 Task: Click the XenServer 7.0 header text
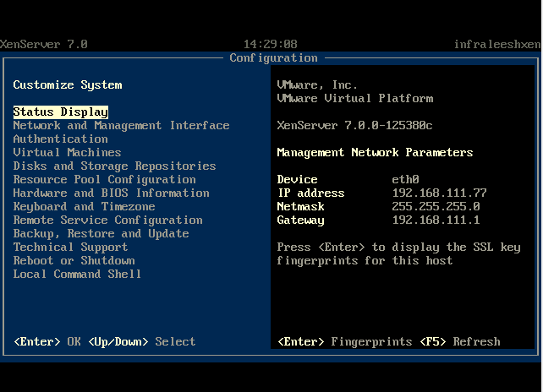(44, 44)
